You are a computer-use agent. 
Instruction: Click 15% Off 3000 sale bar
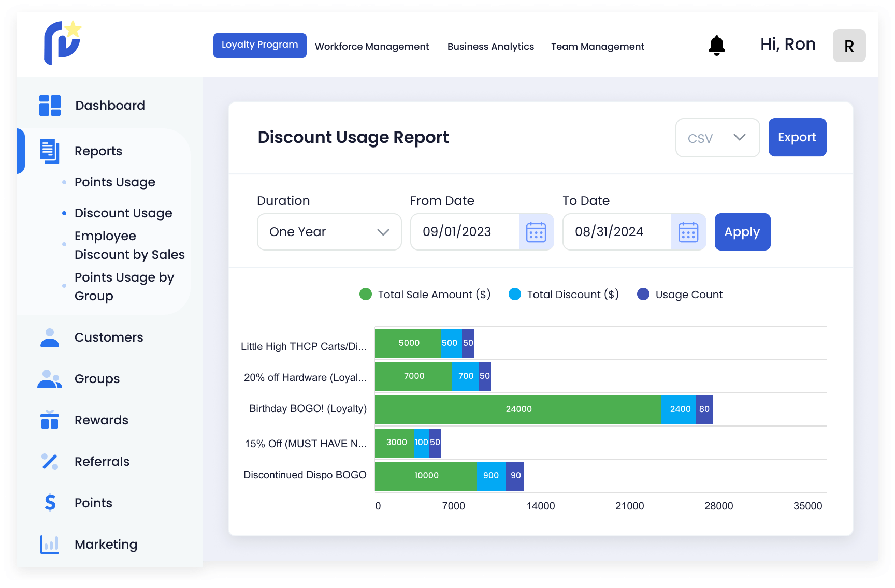click(x=395, y=443)
